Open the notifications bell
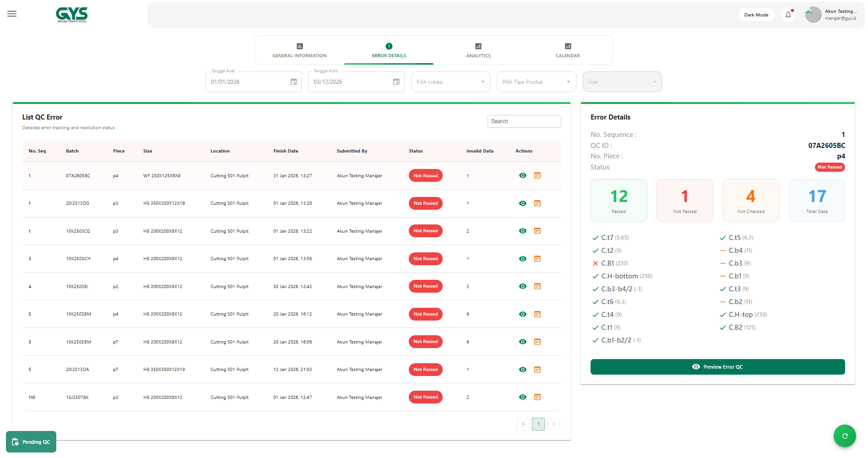The height and width of the screenshot is (458, 868). tap(788, 15)
